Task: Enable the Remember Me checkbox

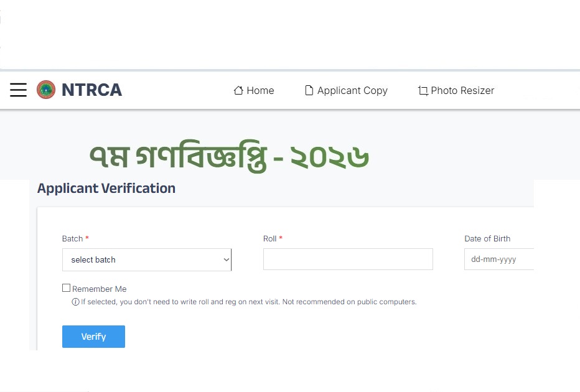Action: [66, 288]
